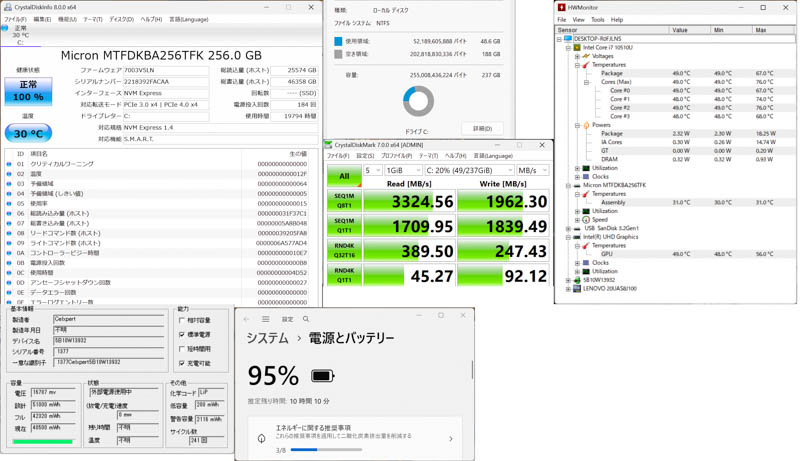
Task: Click the blue 正常 100% health status icon
Action: click(x=28, y=92)
